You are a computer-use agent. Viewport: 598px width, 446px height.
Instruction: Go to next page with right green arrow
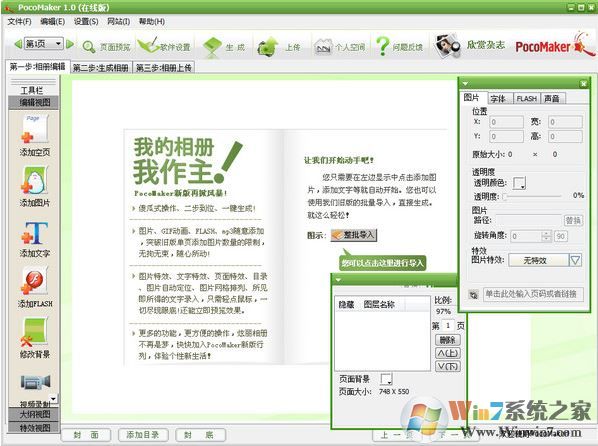click(70, 44)
